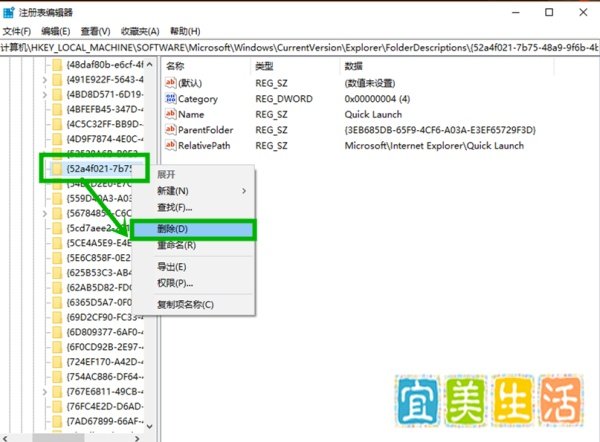Click the (默认) value string icon
The width and height of the screenshot is (600, 442).
click(170, 83)
